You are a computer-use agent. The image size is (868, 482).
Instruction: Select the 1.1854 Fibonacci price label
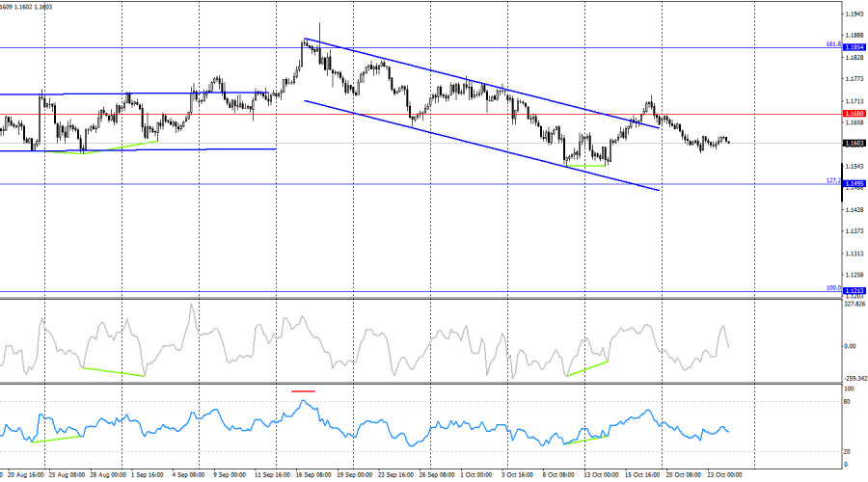point(854,47)
